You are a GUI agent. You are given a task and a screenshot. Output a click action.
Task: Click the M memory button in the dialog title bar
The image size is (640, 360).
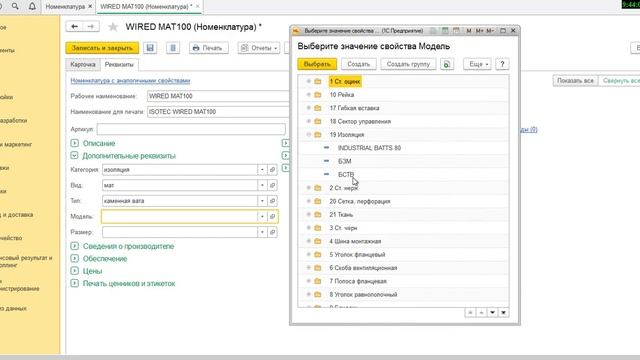point(469,31)
